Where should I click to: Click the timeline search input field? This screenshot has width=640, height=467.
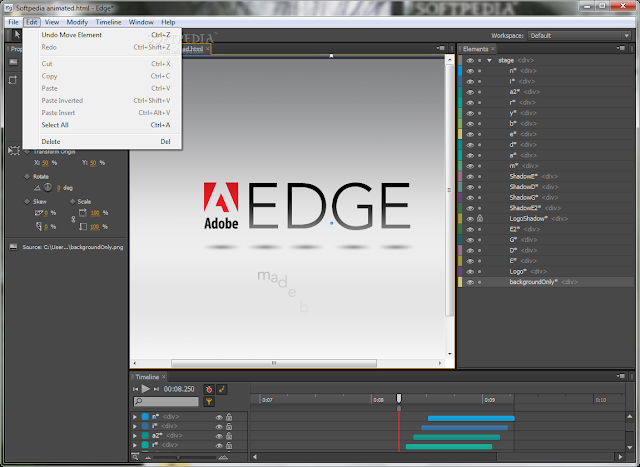coord(166,402)
